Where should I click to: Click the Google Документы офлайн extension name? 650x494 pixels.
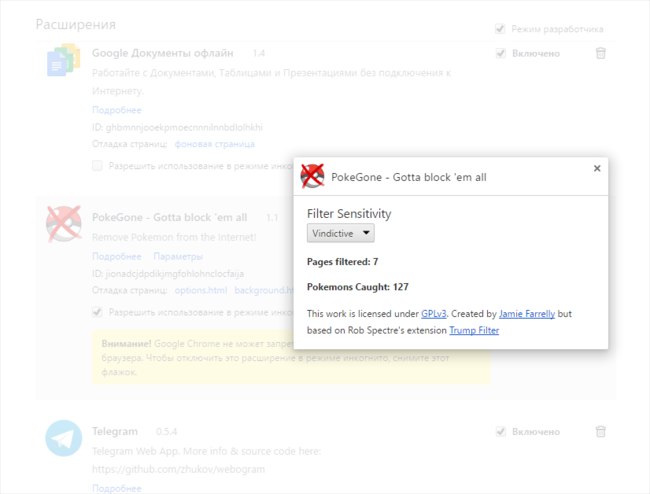click(x=162, y=53)
